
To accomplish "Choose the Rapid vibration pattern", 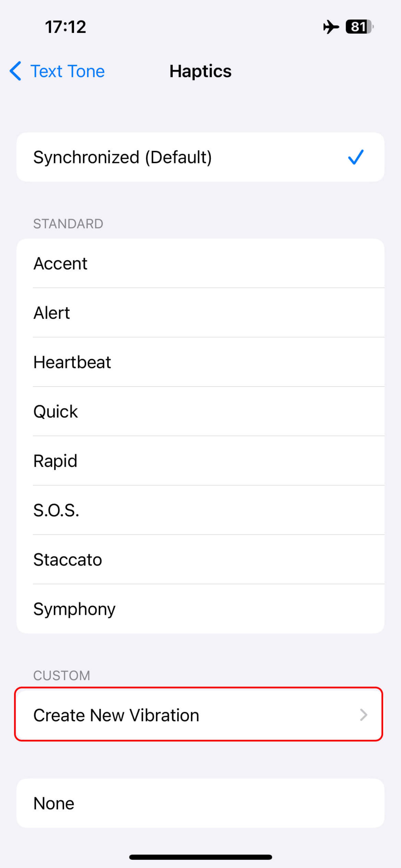I will 200,461.
